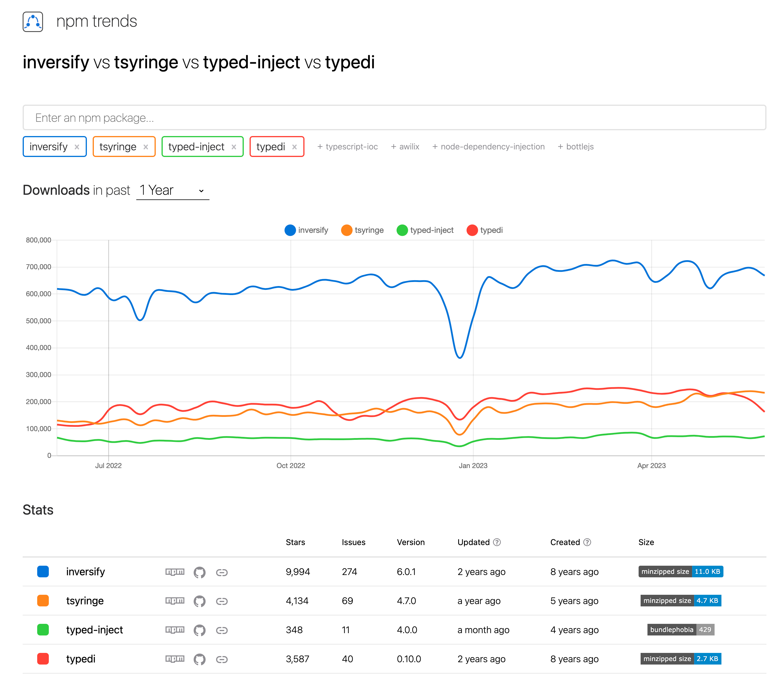Toggle typedi series in chart legend
The height and width of the screenshot is (700, 783).
pyautogui.click(x=484, y=230)
